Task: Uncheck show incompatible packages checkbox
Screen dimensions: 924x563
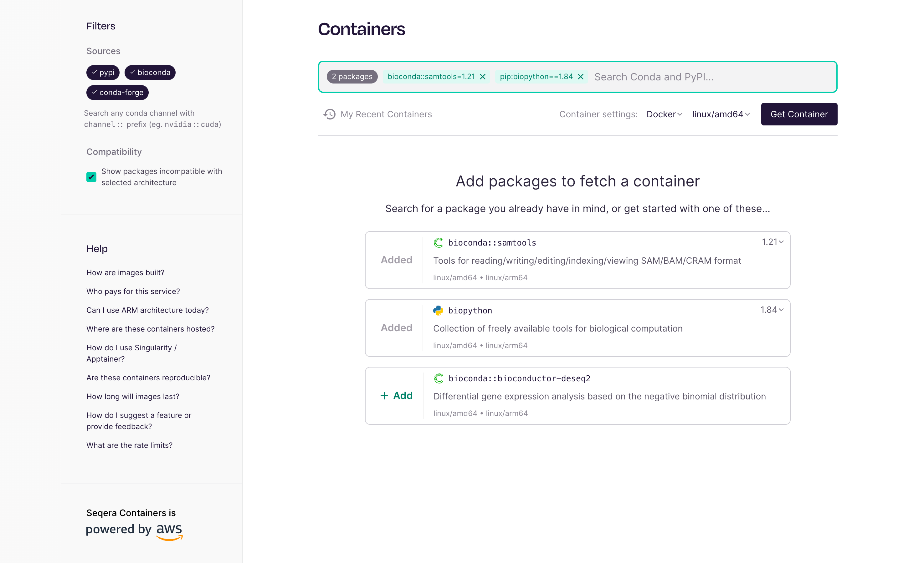Action: pos(91,177)
